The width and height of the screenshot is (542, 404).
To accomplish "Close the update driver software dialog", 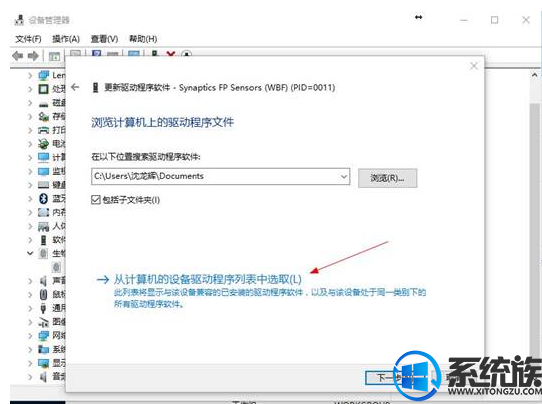I will [474, 66].
